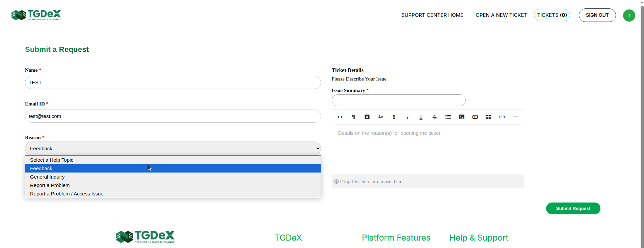Image resolution: width=644 pixels, height=248 pixels.
Task: Insert a table in editor
Action: tap(488, 117)
